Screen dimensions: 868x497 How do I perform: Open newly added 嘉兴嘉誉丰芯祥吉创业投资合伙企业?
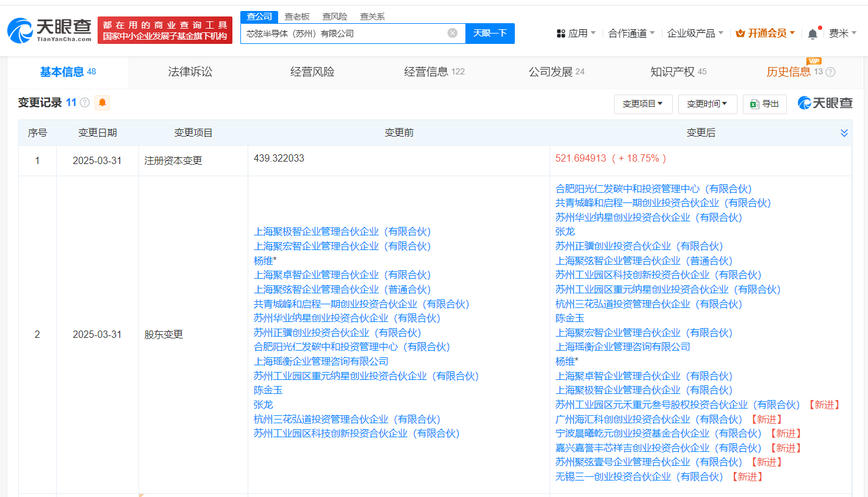click(658, 448)
